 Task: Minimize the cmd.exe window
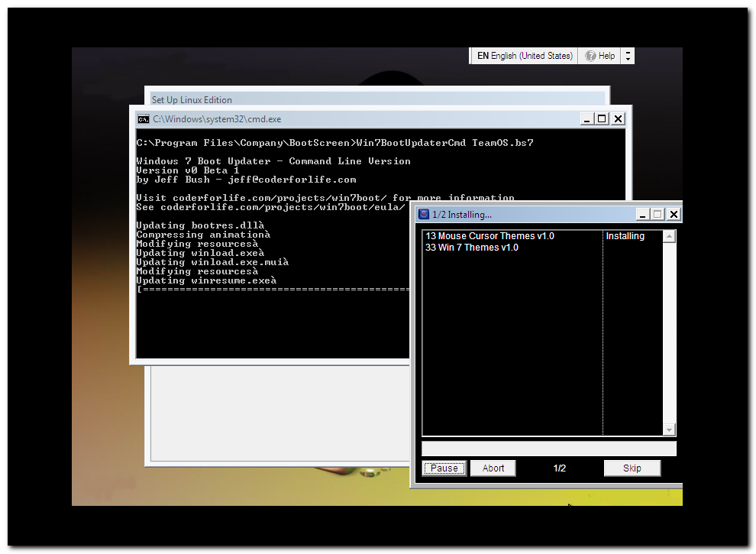586,118
